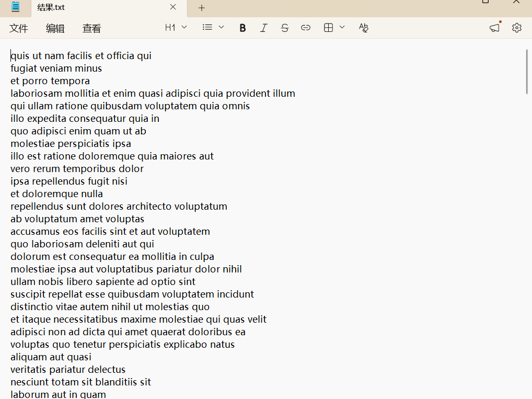
Task: Click line "et porro tempora"
Action: [x=50, y=81]
